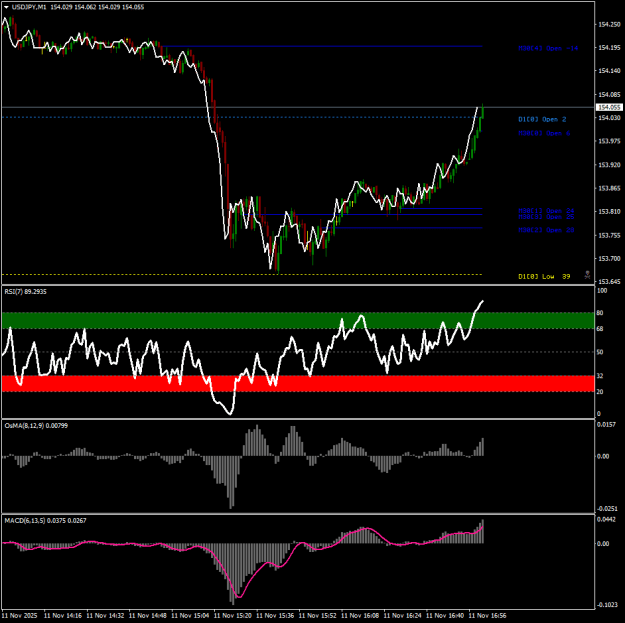Image resolution: width=625 pixels, height=623 pixels.
Task: Select the 'M30[0] Open 6' label
Action: click(544, 133)
